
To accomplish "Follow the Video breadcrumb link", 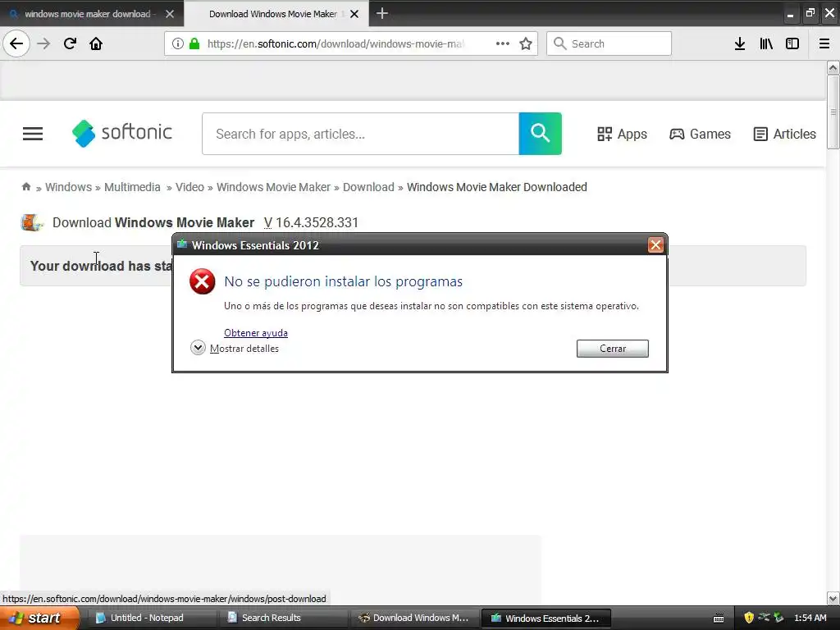I will pos(189,187).
